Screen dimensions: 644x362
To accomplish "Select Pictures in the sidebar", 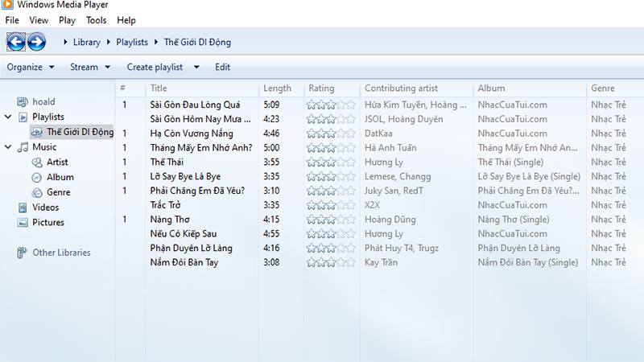I will tap(48, 223).
